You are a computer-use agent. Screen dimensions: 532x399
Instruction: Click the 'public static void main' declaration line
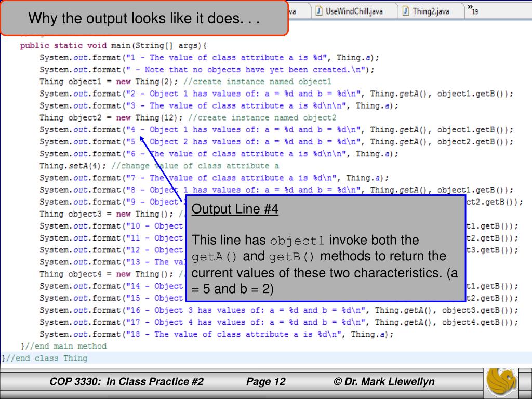(113, 46)
